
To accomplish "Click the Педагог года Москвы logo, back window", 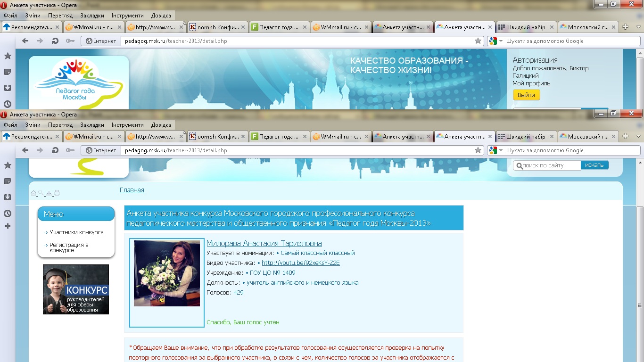I will pos(79,83).
